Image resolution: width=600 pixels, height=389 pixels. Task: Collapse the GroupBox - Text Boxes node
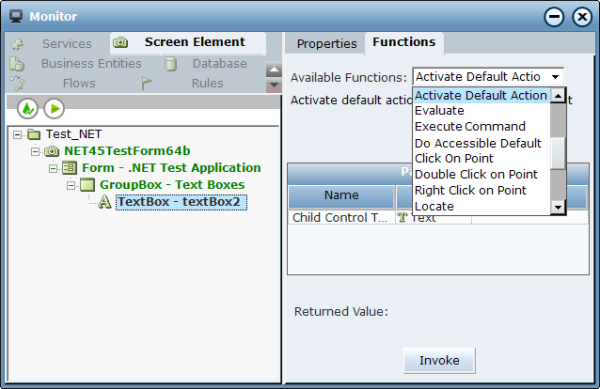point(71,186)
